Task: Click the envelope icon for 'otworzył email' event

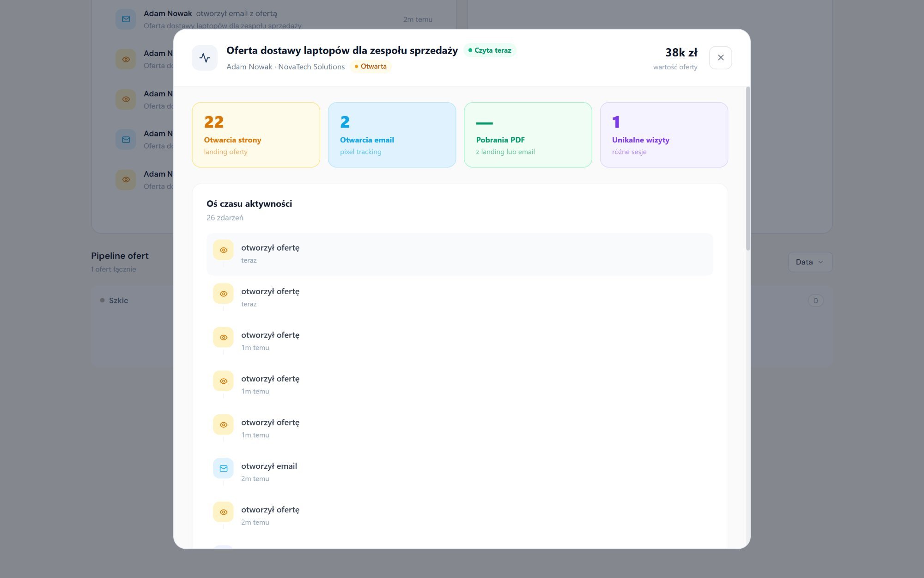Action: coord(223,468)
